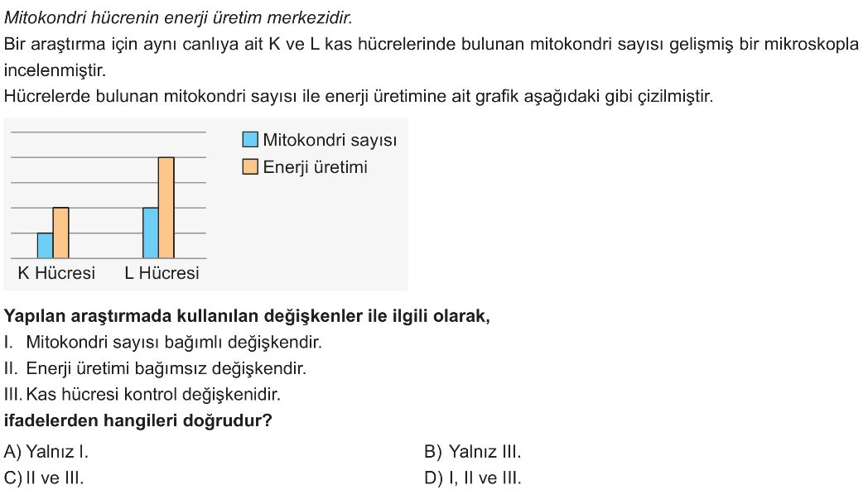Image resolution: width=868 pixels, height=504 pixels.
Task: Click statement II about Enerji üretimi bağımsız değişken
Action: 155,368
